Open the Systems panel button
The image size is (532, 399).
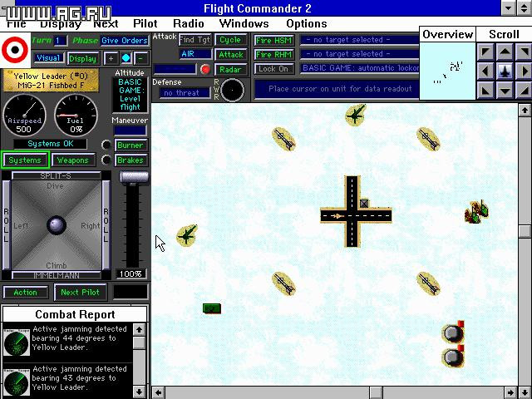[25, 160]
